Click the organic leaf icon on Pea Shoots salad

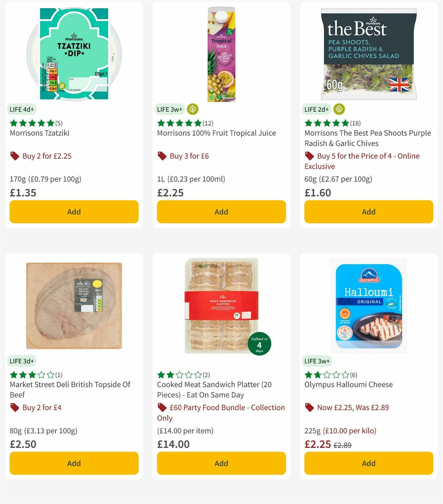pyautogui.click(x=339, y=109)
